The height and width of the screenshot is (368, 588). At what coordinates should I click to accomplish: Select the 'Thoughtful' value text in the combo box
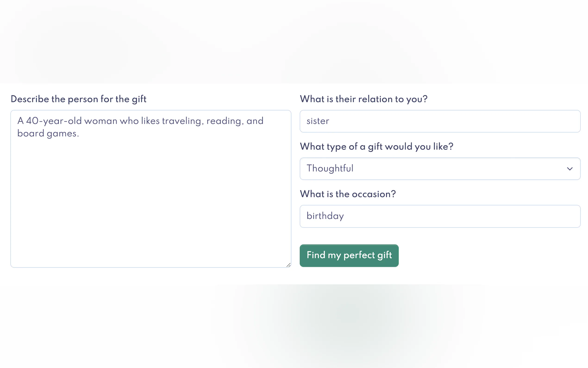point(330,168)
